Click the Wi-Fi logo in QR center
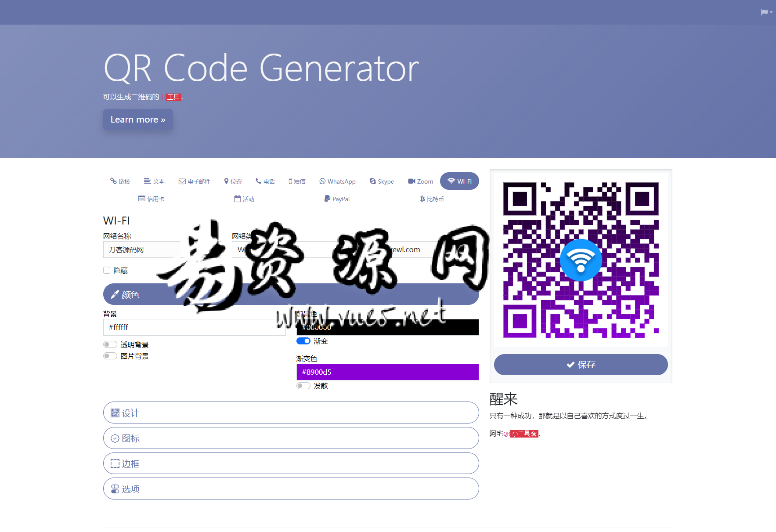Screen dimensions: 776x532 (581, 260)
